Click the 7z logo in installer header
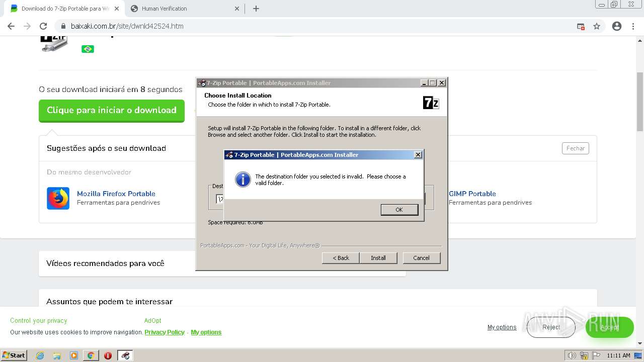 (431, 103)
